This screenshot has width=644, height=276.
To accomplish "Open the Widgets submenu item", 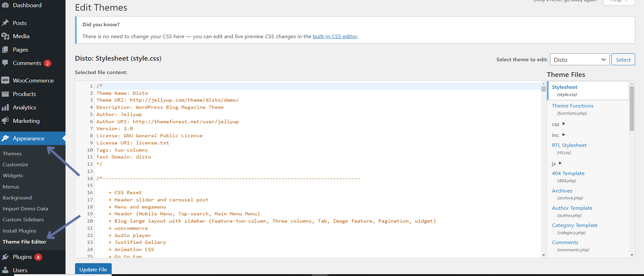I will click(x=13, y=176).
